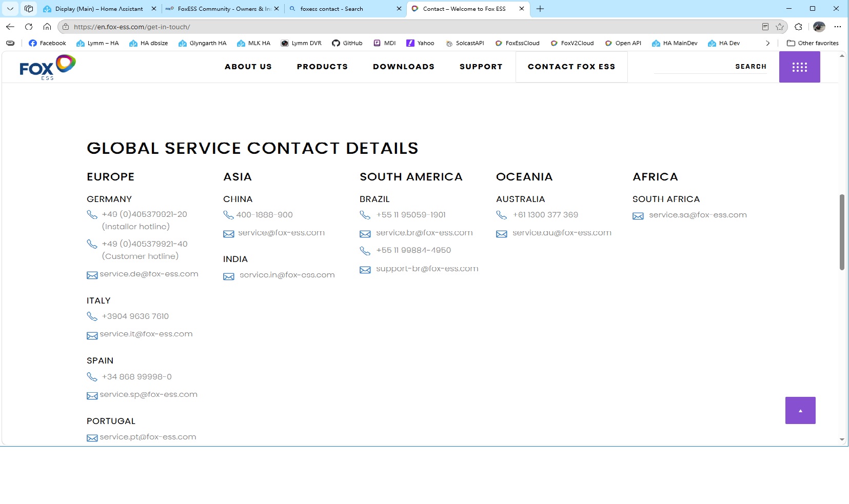The height and width of the screenshot is (504, 849).
Task: Click the support-br@fox-ess.com email link
Action: [x=427, y=269]
